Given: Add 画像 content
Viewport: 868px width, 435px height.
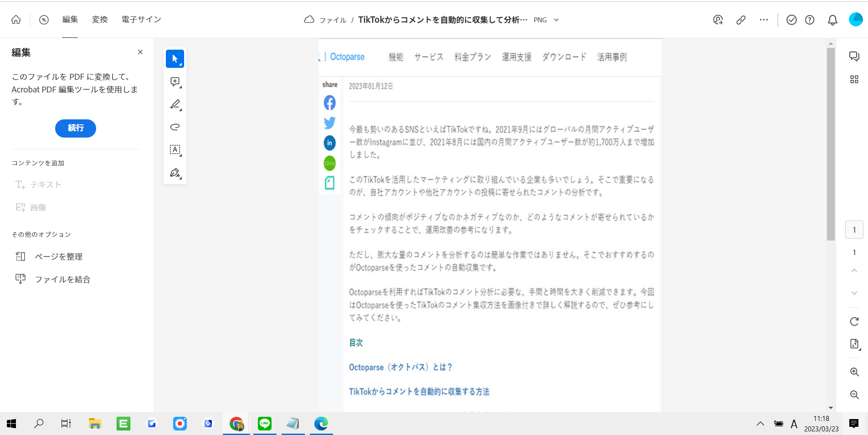Looking at the screenshot, I should (x=31, y=207).
